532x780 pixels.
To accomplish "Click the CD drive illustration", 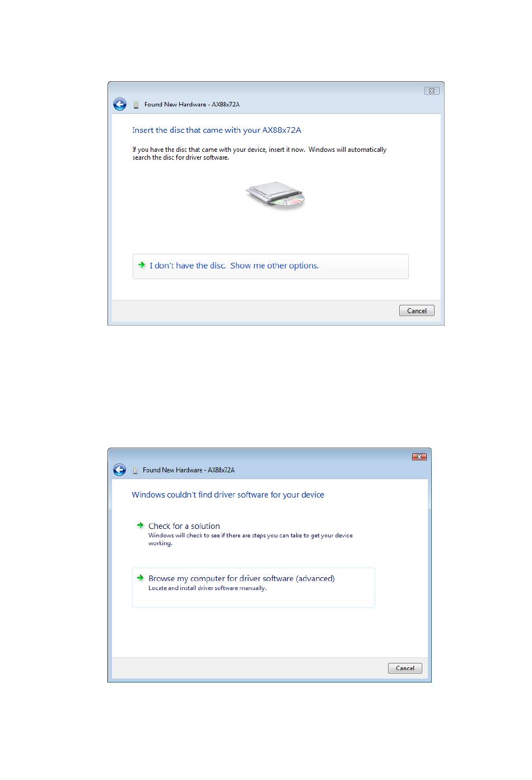I will [276, 196].
